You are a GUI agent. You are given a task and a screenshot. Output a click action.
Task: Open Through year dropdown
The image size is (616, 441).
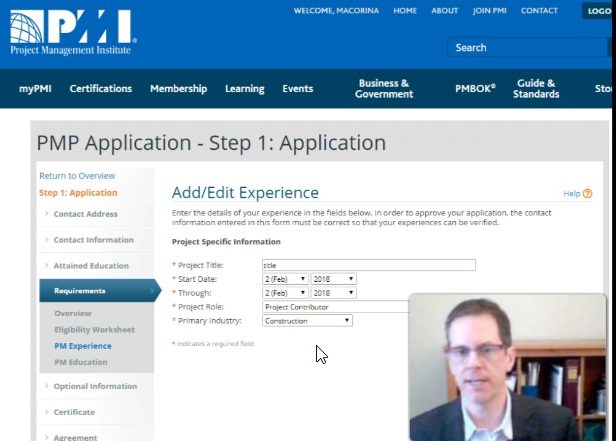pos(334,293)
